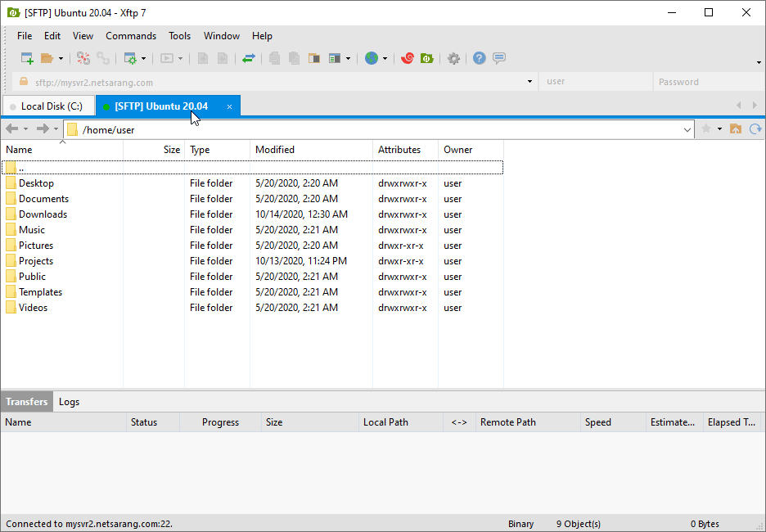Click the go-to-home-folder icon beside bookmarks
Image resolution: width=766 pixels, height=532 pixels.
coord(736,129)
